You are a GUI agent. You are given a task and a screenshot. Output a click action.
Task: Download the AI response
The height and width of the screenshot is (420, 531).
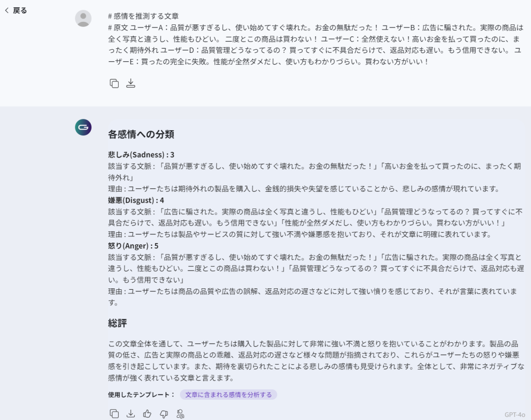[131, 413]
